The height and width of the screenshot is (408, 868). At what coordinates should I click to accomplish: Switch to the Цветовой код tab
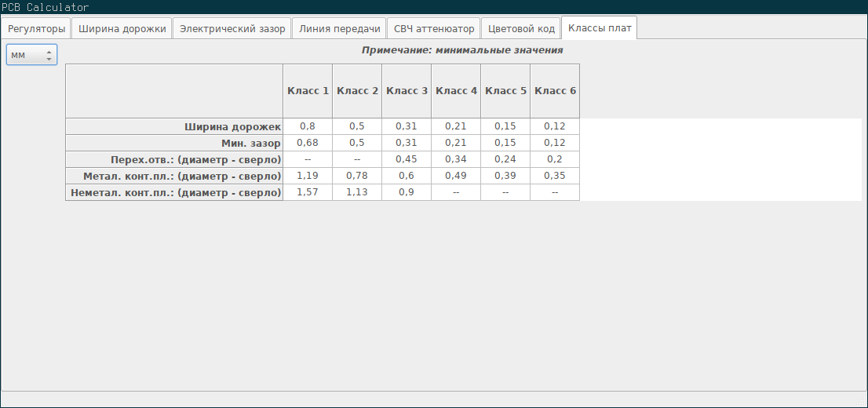[x=520, y=29]
